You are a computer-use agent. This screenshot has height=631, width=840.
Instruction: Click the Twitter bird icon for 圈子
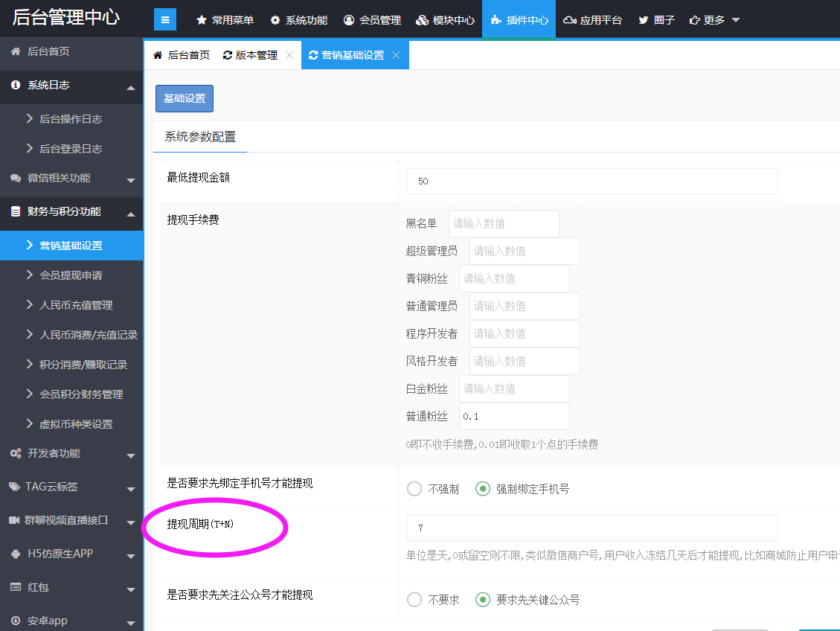click(x=643, y=20)
